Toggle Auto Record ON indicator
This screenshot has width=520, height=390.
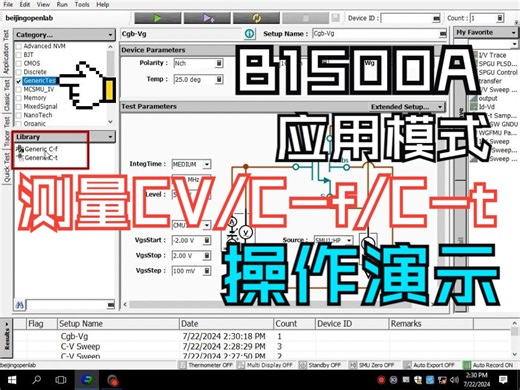[489, 365]
